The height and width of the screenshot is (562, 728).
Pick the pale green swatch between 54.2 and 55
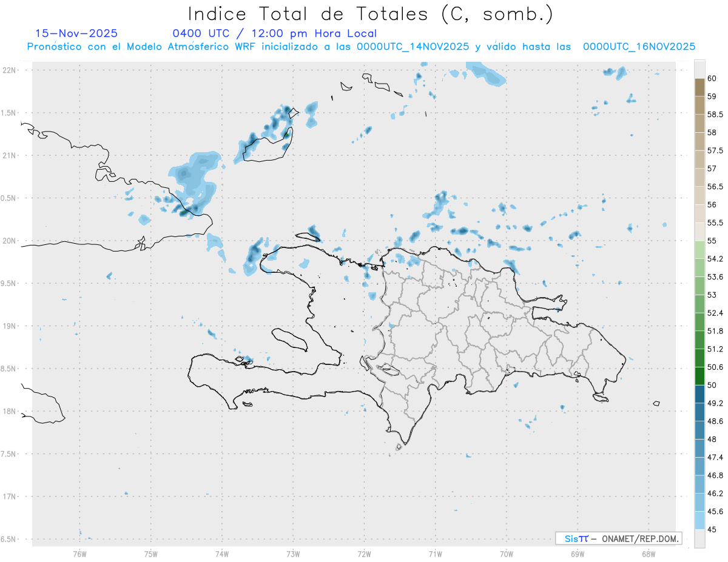tap(699, 250)
